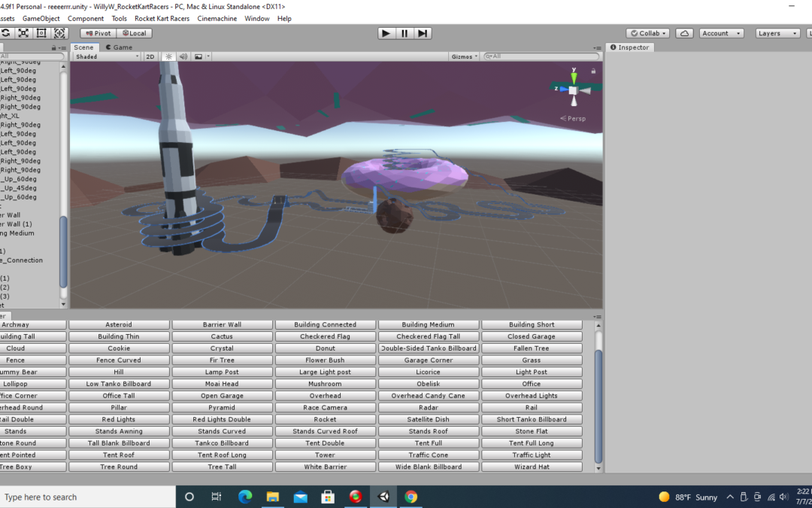The image size is (812, 508).
Task: Open the Gizmos dropdown
Action: 464,56
